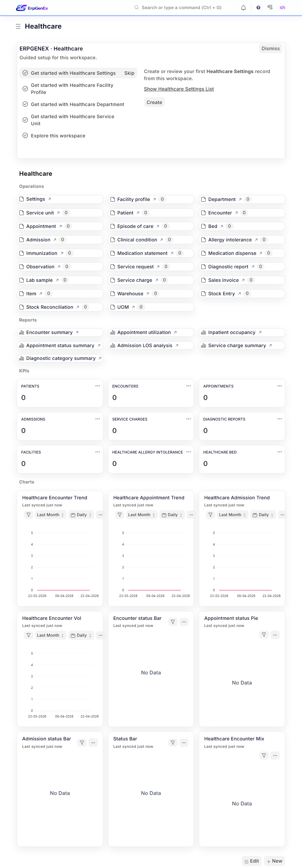Expand Last Month dropdown on Appointment Trend
302x868 pixels.
[141, 514]
